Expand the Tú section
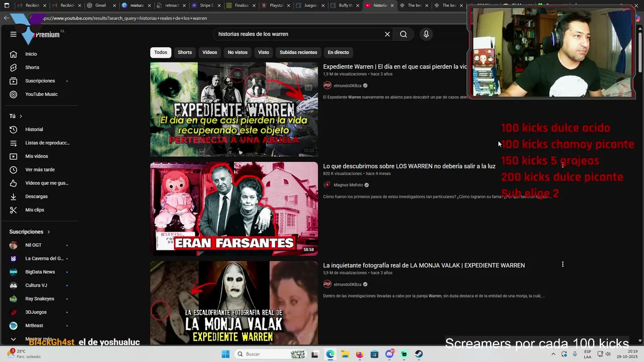The height and width of the screenshot is (362, 644). [16, 116]
